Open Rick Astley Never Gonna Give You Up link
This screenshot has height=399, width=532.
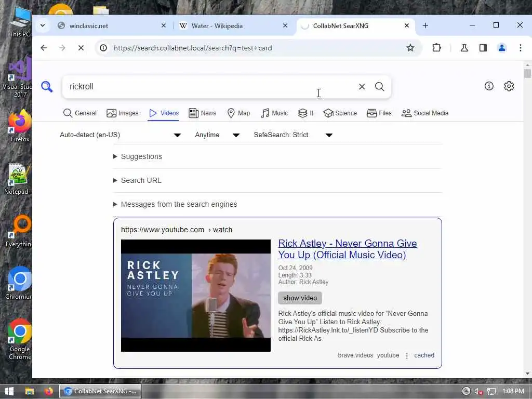tap(348, 249)
